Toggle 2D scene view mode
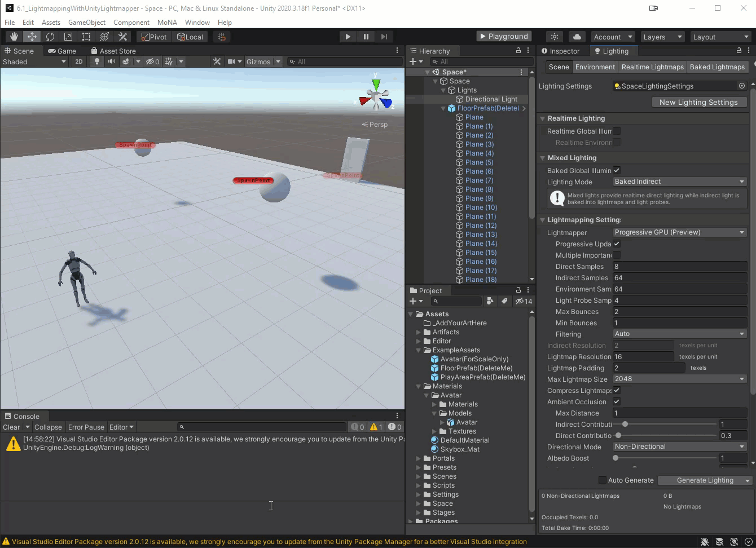This screenshot has width=756, height=548. pos(79,61)
